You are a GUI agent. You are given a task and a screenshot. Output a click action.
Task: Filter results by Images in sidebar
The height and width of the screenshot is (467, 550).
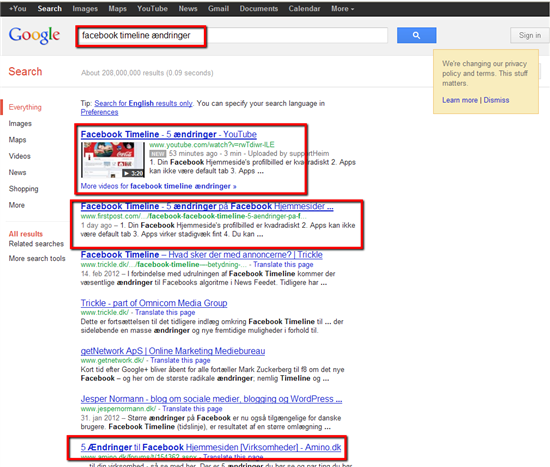[x=20, y=124]
